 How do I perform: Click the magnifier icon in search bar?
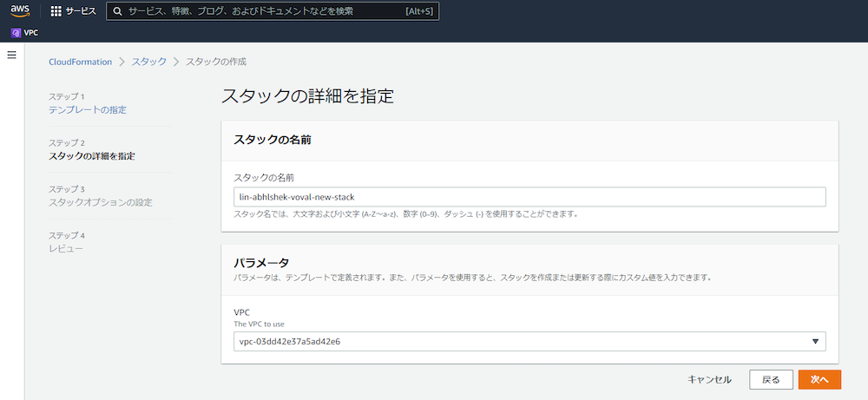tap(117, 12)
